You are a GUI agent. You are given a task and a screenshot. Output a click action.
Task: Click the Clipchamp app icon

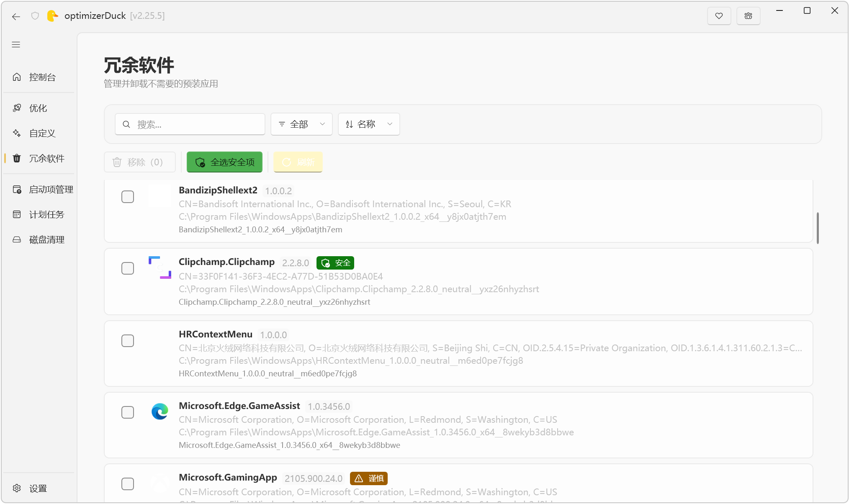pyautogui.click(x=160, y=267)
